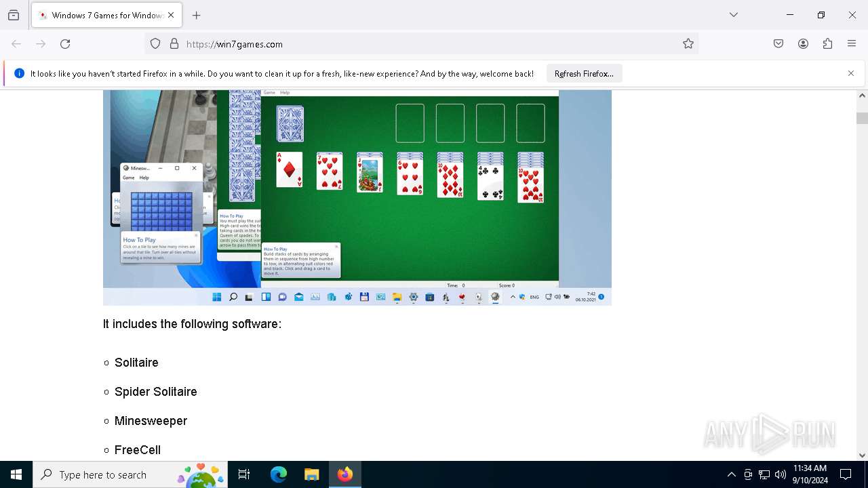The height and width of the screenshot is (488, 868).
Task: Open the Firefox recent browsing button
Action: 14,15
